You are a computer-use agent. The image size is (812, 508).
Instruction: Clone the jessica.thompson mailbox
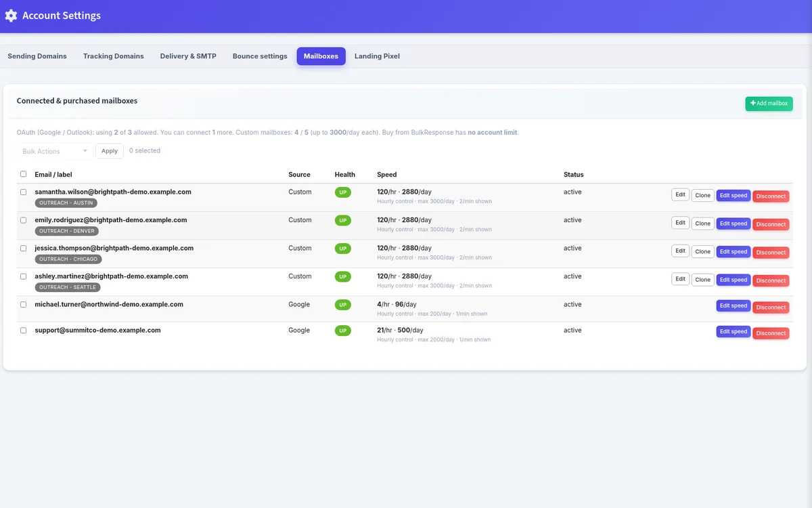(703, 251)
